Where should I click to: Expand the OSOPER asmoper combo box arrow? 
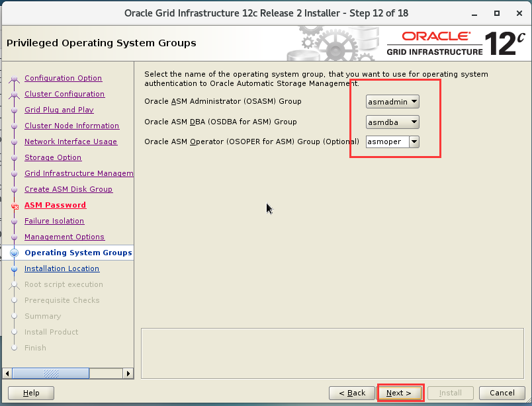(x=414, y=142)
